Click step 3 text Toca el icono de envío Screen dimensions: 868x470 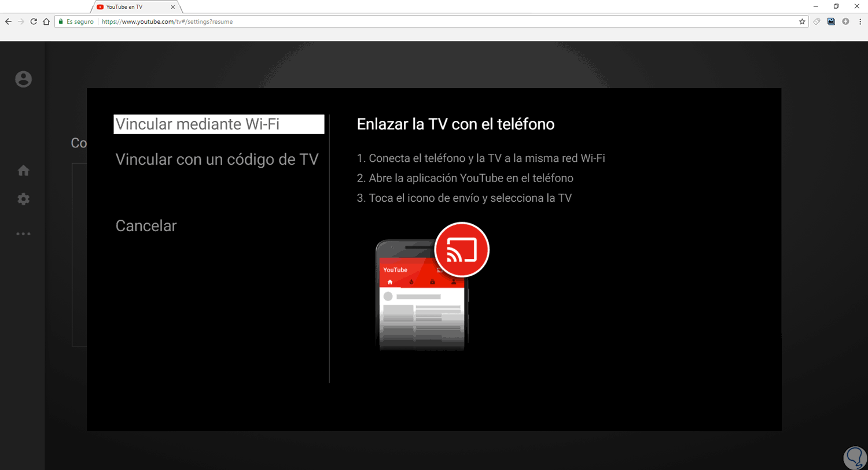pos(464,198)
